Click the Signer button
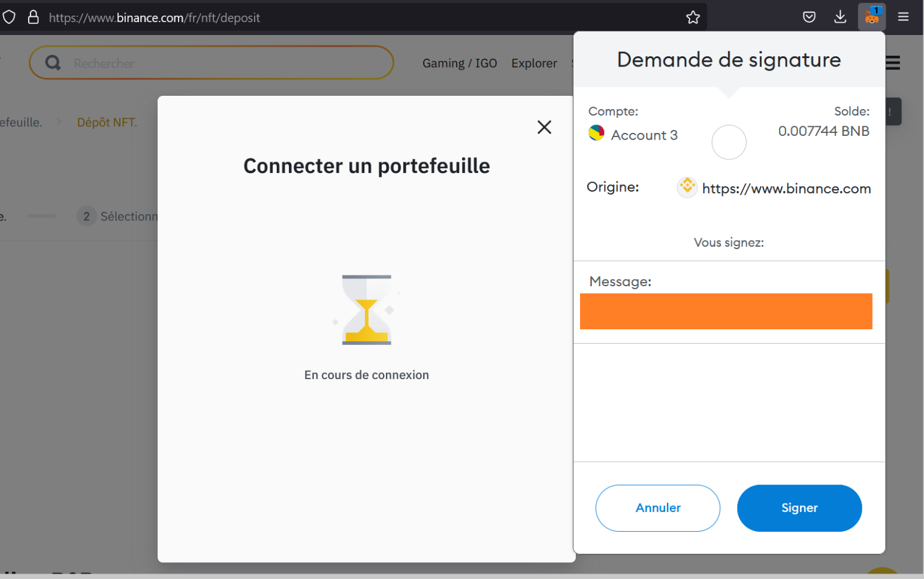Screen dimensions: 924x579 [799, 508]
